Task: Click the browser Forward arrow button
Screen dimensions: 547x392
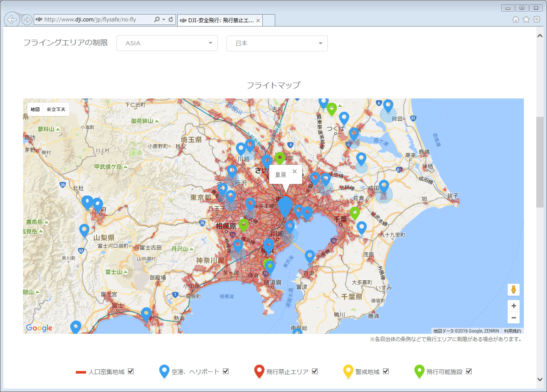Action: pos(27,20)
